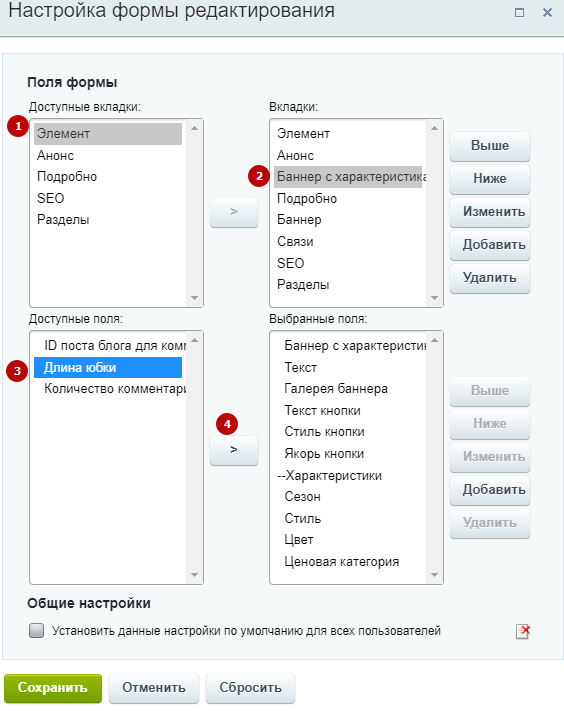Click the Сбросить button
Viewport: 564px width, 711px height.
click(250, 688)
